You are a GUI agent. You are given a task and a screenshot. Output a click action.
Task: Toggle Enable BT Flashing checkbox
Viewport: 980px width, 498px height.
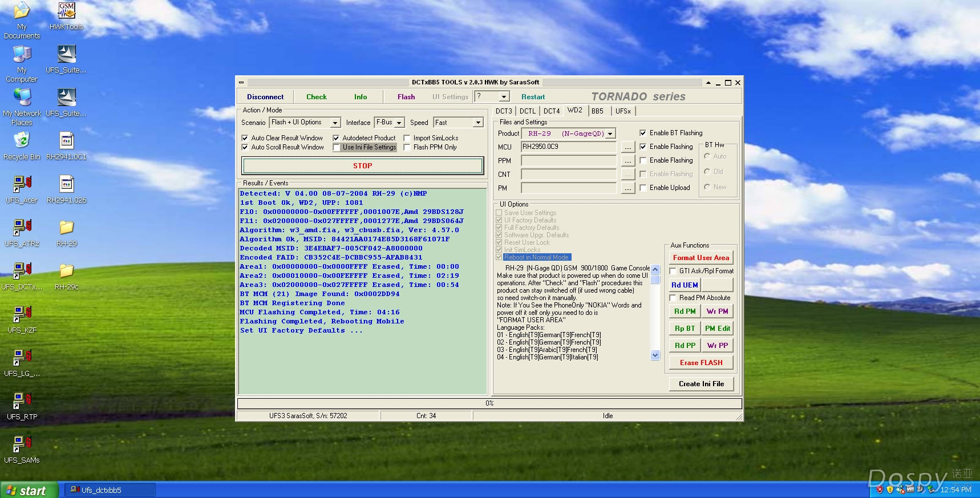[x=643, y=133]
